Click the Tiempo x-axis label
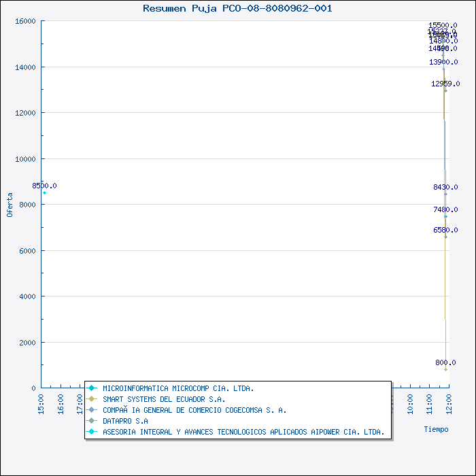This screenshot has width=476, height=476. coord(436,429)
